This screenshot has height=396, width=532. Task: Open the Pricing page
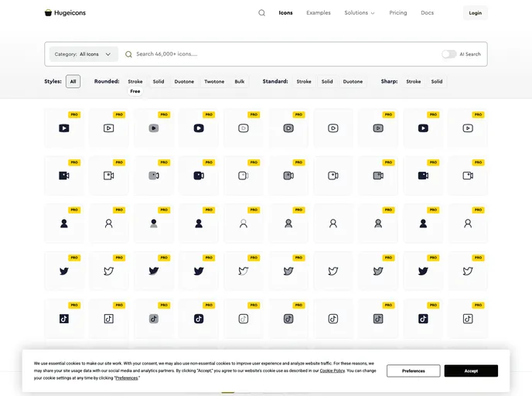[398, 13]
